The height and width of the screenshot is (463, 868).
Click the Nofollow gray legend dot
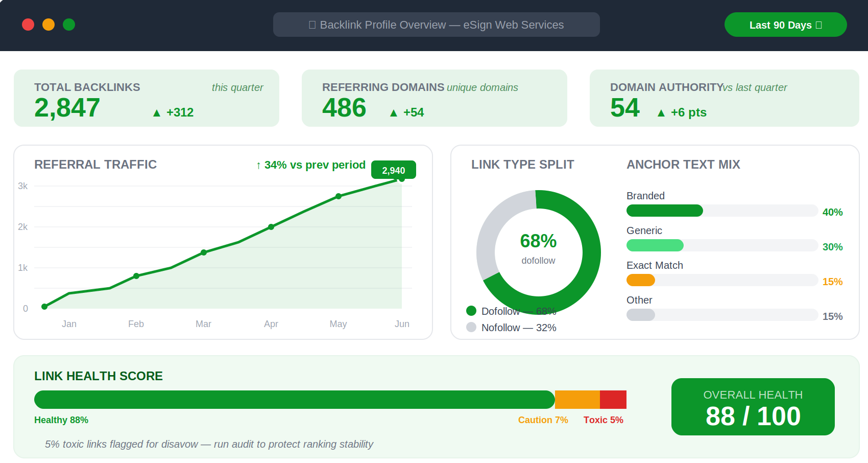(471, 327)
